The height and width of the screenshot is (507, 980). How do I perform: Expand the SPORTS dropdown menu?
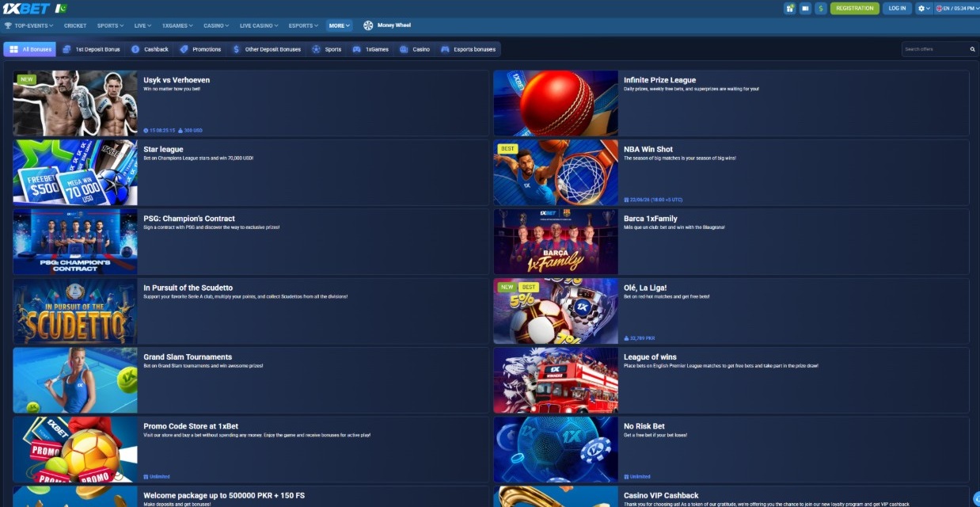coord(110,25)
